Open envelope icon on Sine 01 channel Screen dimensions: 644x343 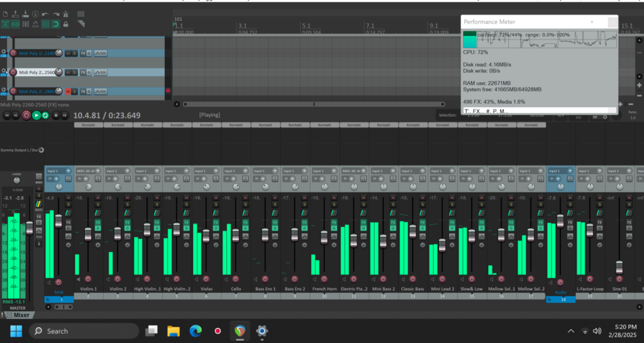pos(629,236)
